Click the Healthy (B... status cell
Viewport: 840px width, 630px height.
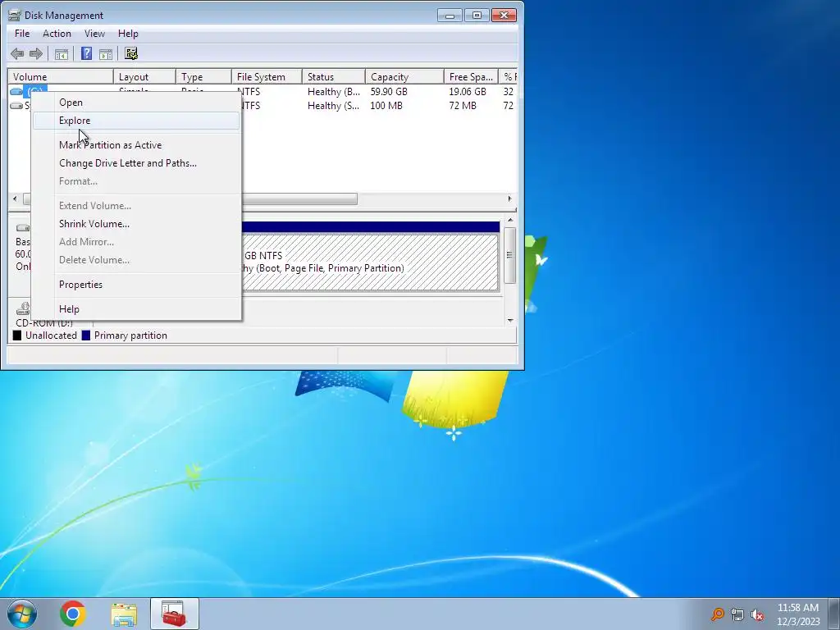(x=334, y=92)
